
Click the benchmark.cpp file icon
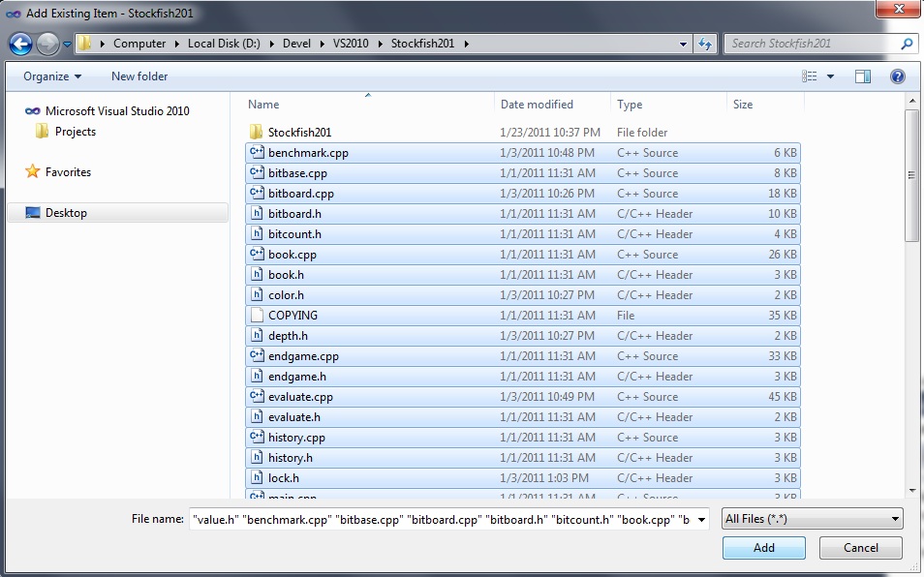[257, 153]
